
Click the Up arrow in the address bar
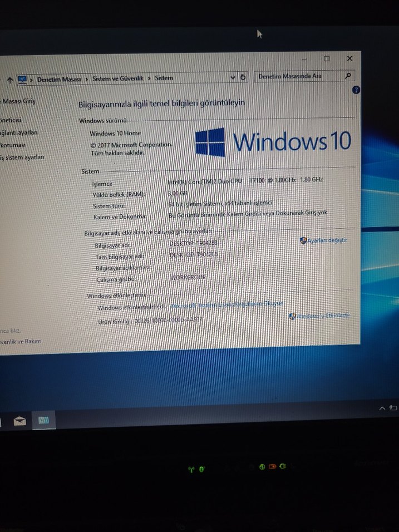click(10, 80)
